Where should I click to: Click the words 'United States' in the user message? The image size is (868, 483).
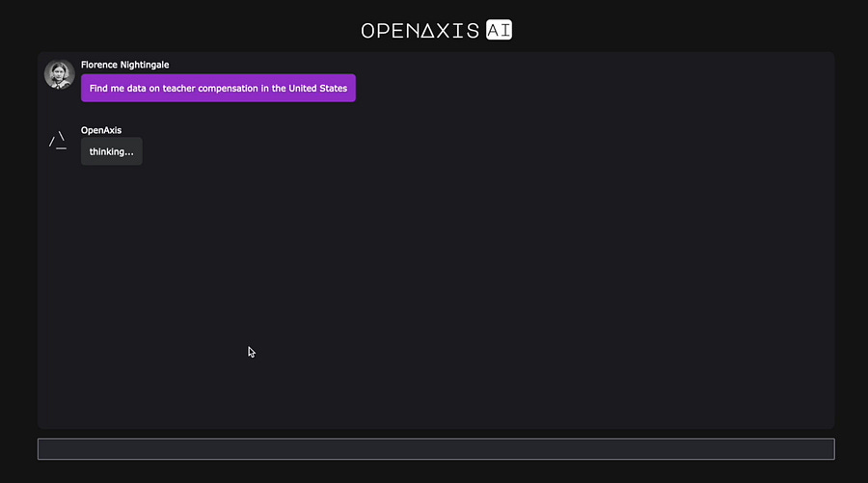[x=317, y=88]
